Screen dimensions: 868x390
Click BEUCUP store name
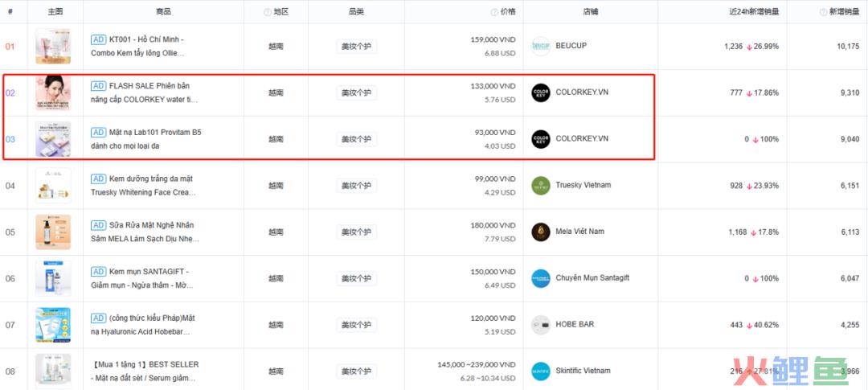pos(571,45)
